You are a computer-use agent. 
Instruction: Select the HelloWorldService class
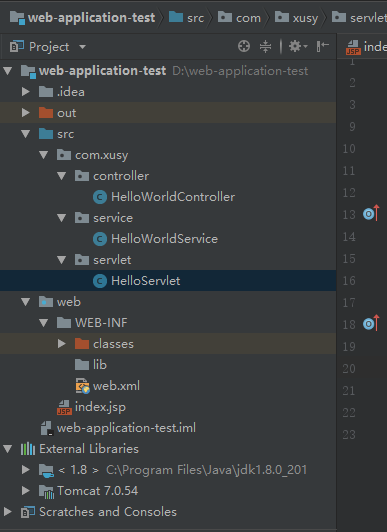pos(155,239)
